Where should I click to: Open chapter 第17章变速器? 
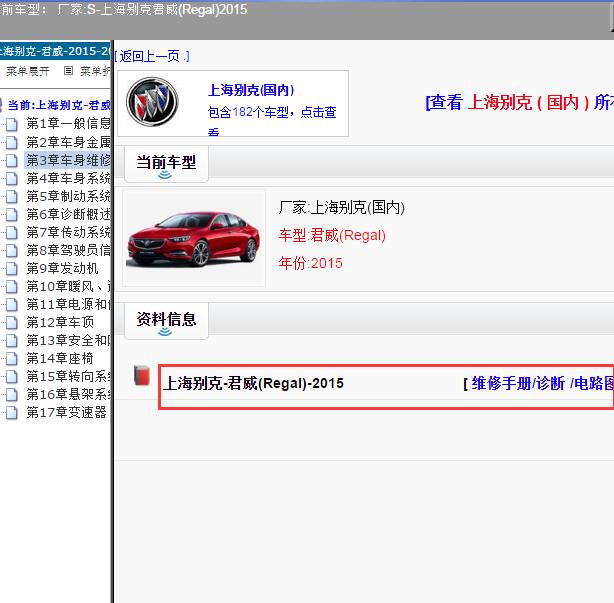tap(67, 413)
